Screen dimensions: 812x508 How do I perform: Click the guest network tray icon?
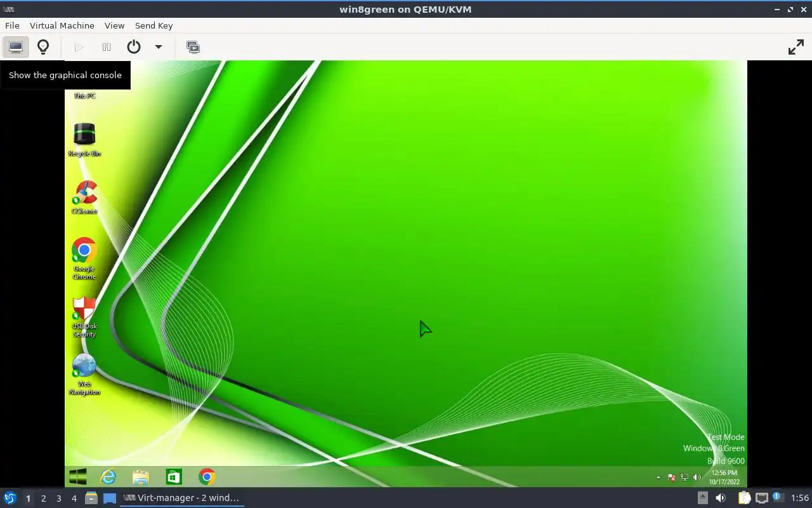click(684, 478)
